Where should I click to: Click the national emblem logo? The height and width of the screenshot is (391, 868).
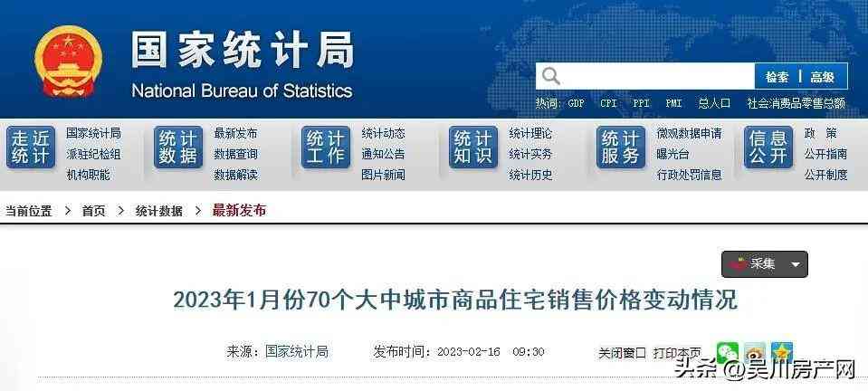[x=68, y=61]
